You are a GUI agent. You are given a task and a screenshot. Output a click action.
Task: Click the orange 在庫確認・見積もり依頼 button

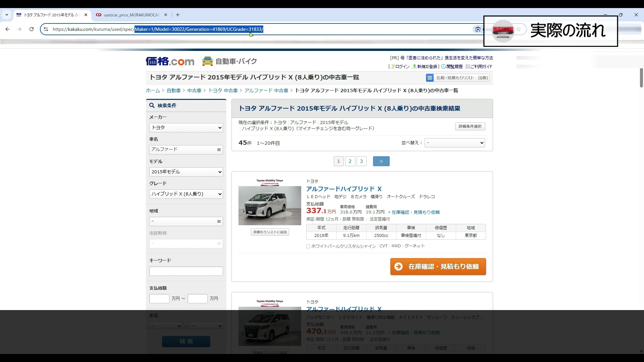pyautogui.click(x=438, y=266)
